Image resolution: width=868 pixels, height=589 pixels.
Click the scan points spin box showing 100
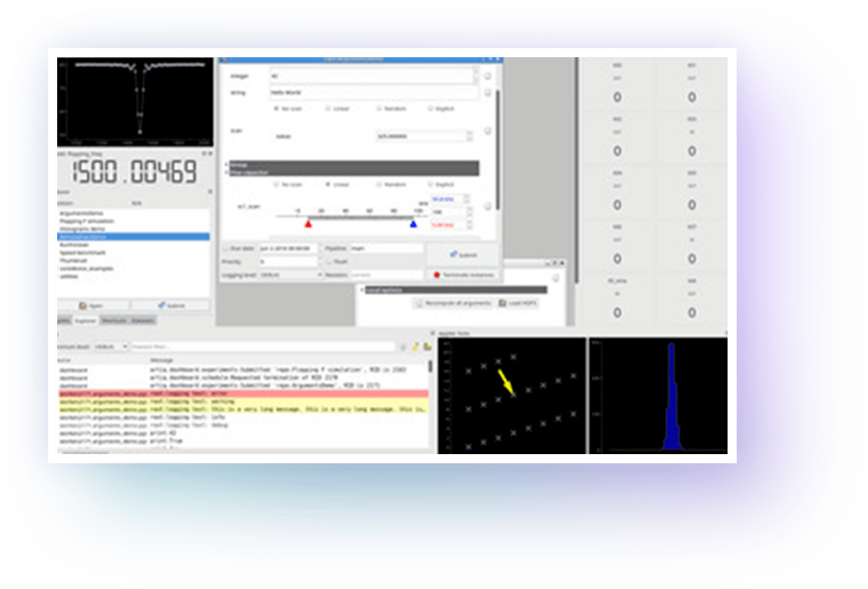450,213
